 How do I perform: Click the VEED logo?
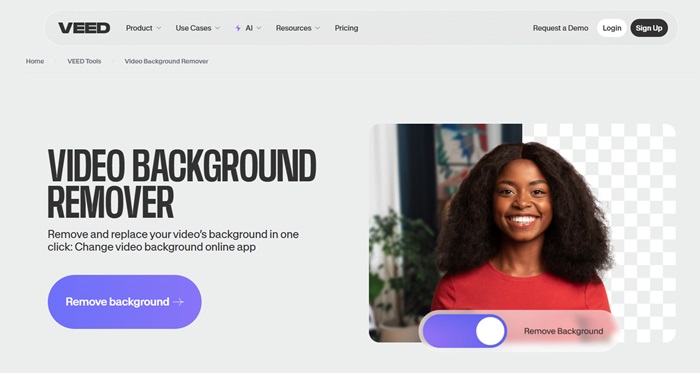[84, 28]
